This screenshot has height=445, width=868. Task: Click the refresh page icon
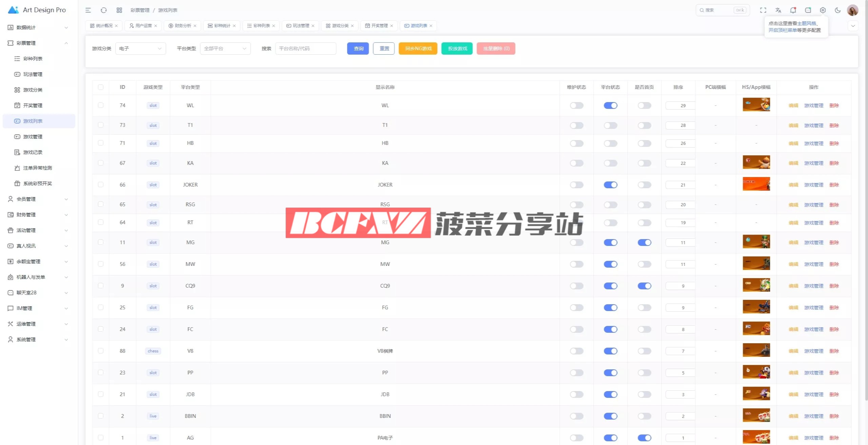104,10
